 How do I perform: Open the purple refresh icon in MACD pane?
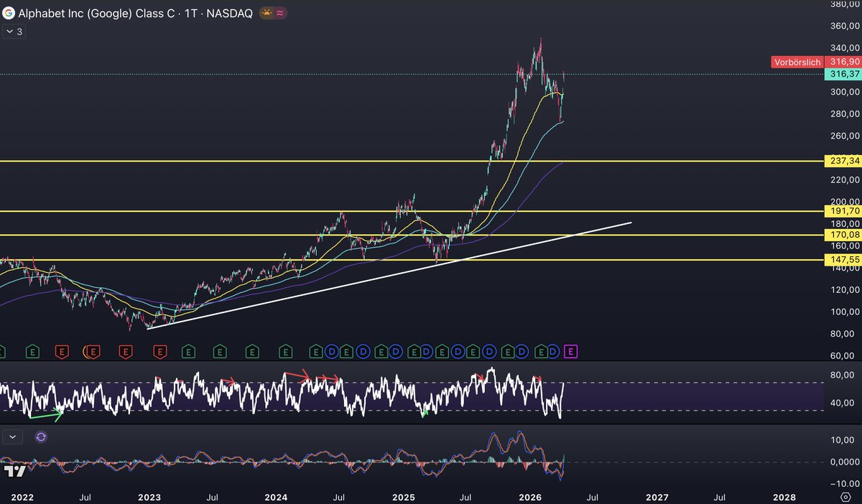pyautogui.click(x=41, y=437)
